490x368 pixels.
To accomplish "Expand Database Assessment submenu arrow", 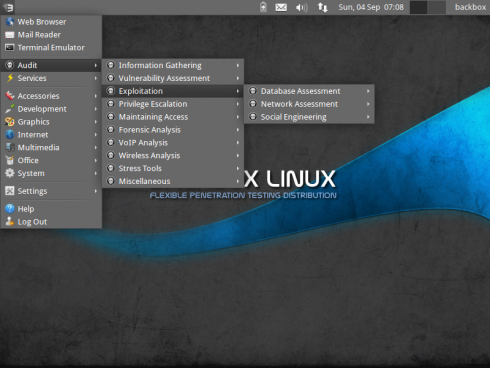I will 368,91.
